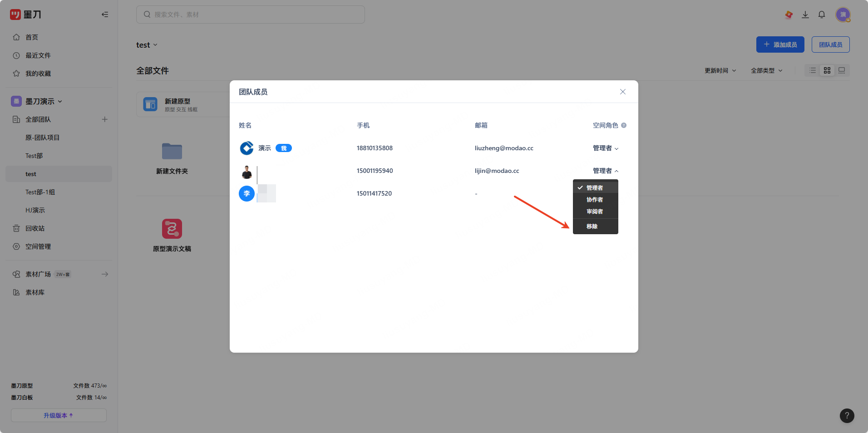
Task: Focus the 搜索文件、素材 search field
Action: point(251,15)
